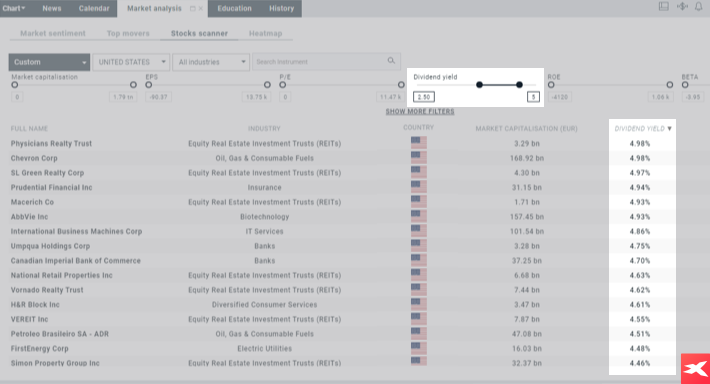Select the Stocks scanner subtab
The width and height of the screenshot is (710, 384).
click(199, 34)
